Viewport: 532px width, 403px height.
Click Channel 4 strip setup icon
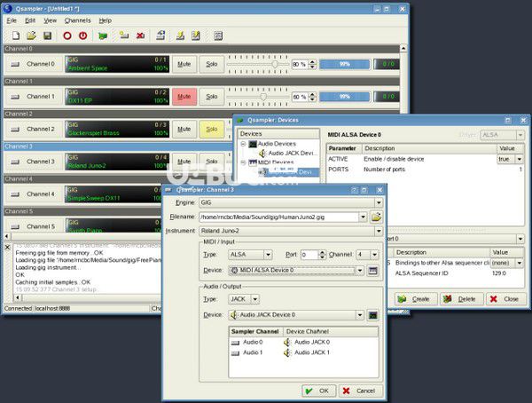click(15, 194)
